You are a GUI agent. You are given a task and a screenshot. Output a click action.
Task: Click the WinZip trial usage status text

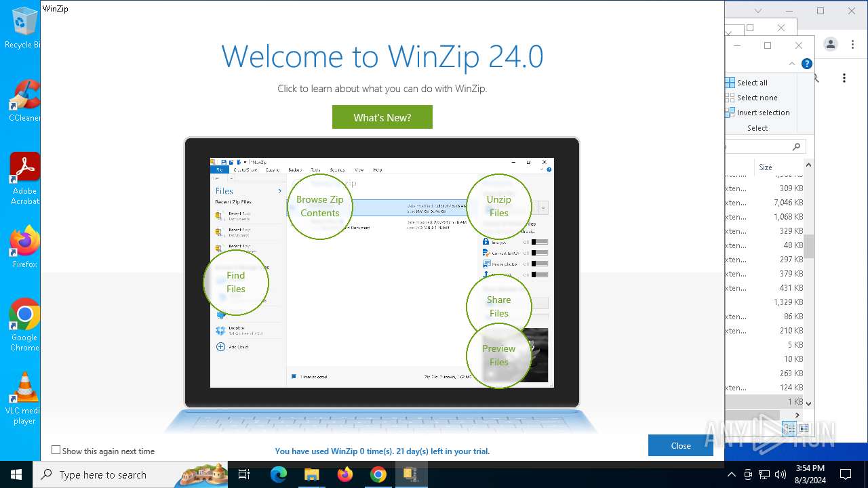pos(382,451)
